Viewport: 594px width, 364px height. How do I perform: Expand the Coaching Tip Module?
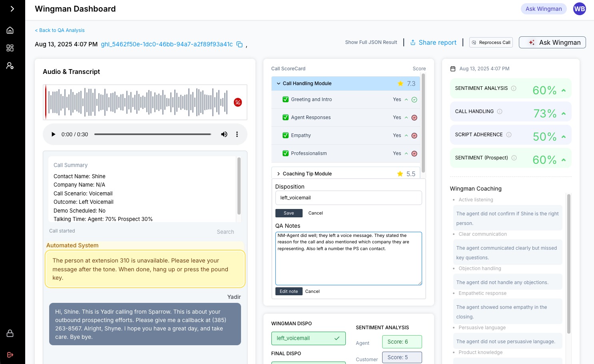[x=279, y=174]
